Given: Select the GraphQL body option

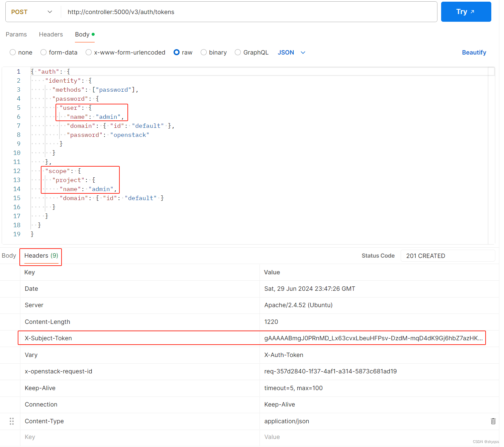Looking at the screenshot, I should 251,53.
